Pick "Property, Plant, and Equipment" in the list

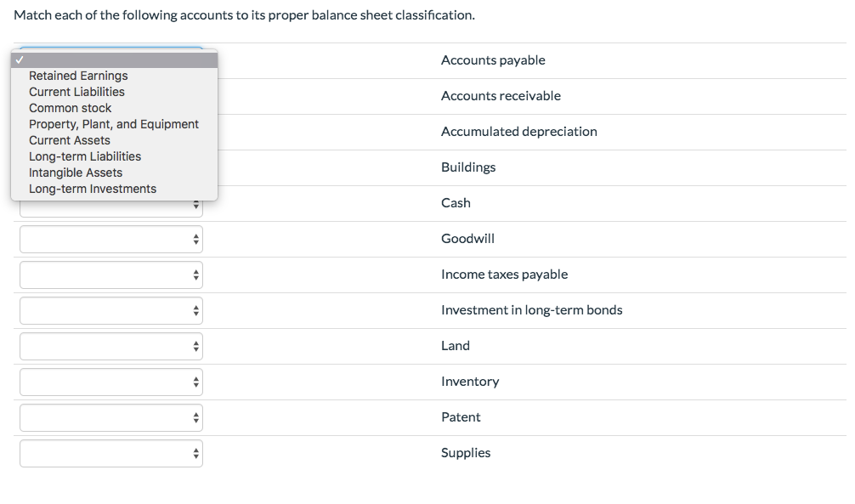tap(114, 124)
